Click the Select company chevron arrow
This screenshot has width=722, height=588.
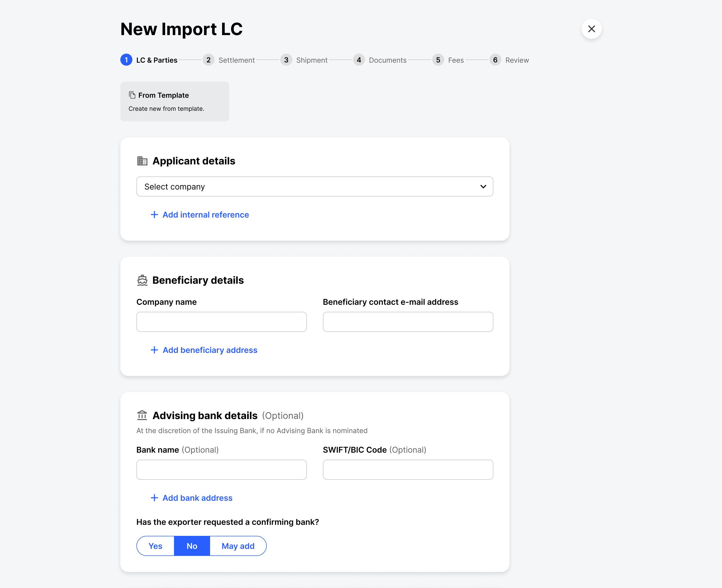tap(483, 187)
